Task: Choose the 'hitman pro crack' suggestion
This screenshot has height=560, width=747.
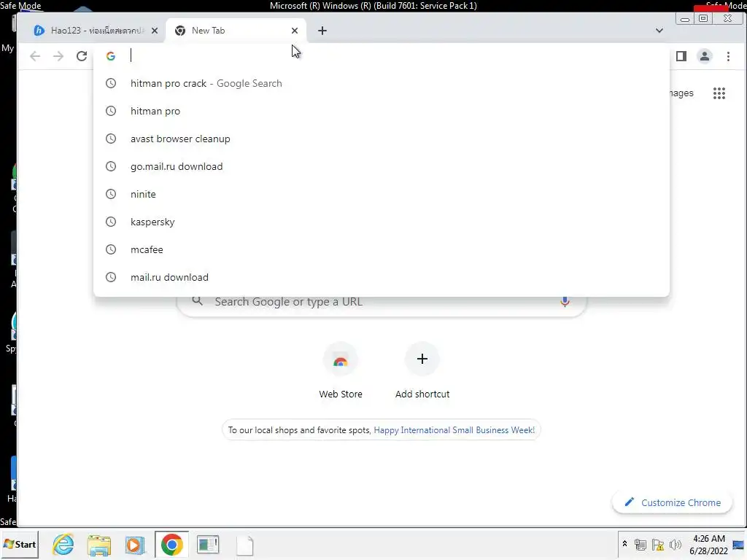Action: (381, 83)
